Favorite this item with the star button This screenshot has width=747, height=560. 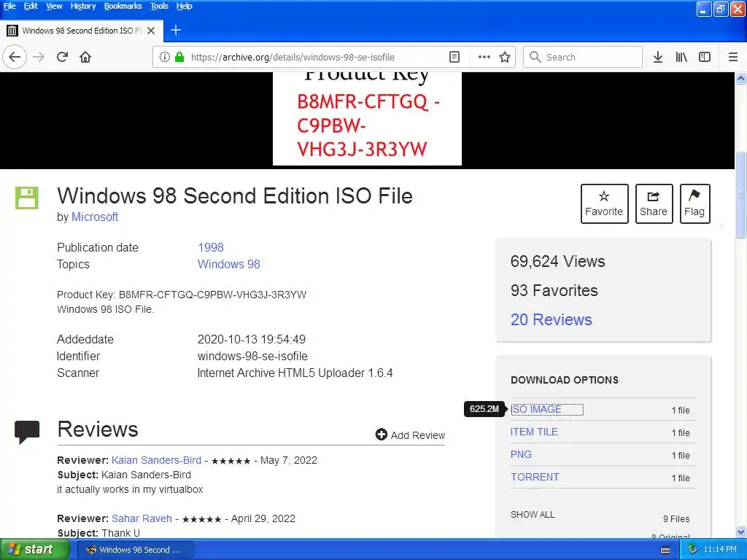(x=604, y=203)
